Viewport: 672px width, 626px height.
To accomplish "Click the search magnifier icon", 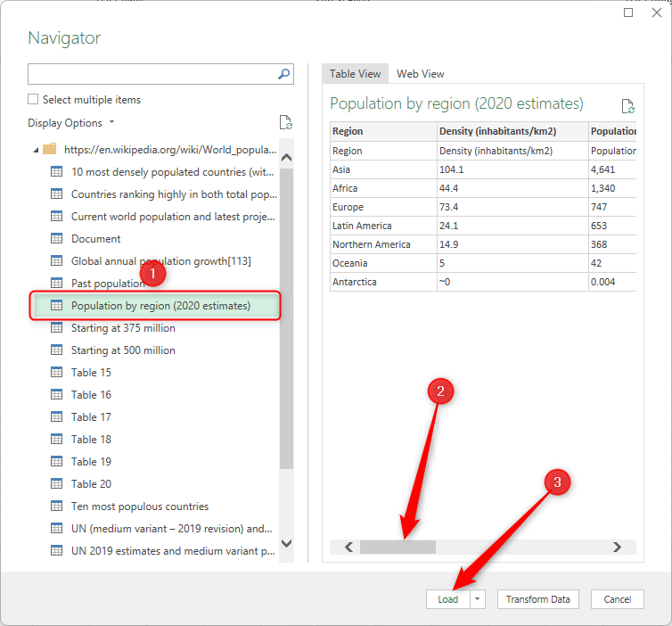I will point(283,74).
